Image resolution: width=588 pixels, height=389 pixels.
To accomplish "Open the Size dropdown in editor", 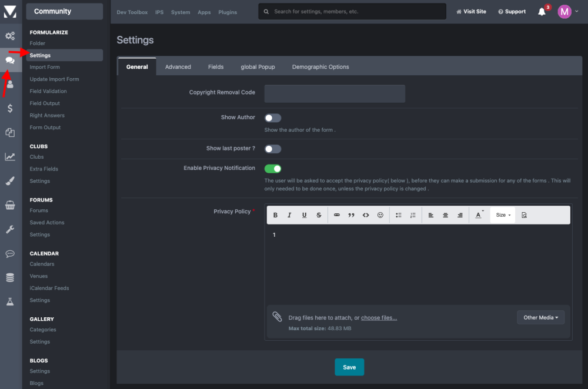I will point(503,215).
